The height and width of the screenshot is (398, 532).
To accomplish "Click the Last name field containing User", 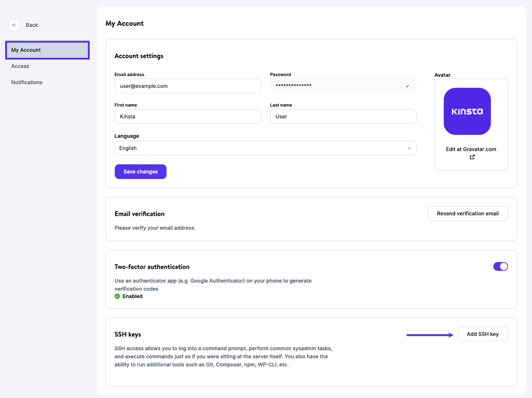I will click(x=343, y=116).
